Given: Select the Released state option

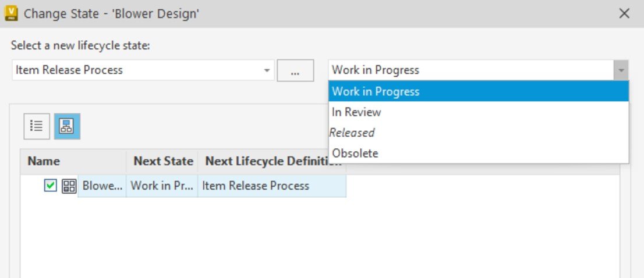Looking at the screenshot, I should coord(479,133).
